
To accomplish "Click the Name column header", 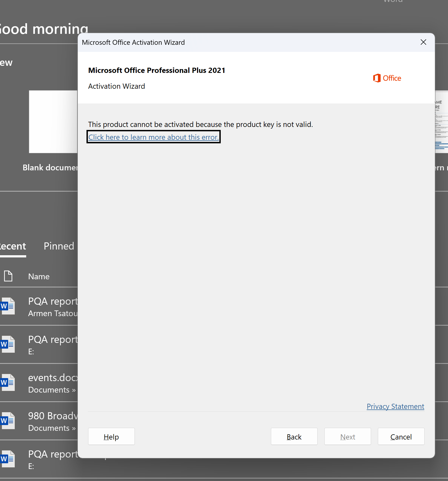I will [39, 277].
